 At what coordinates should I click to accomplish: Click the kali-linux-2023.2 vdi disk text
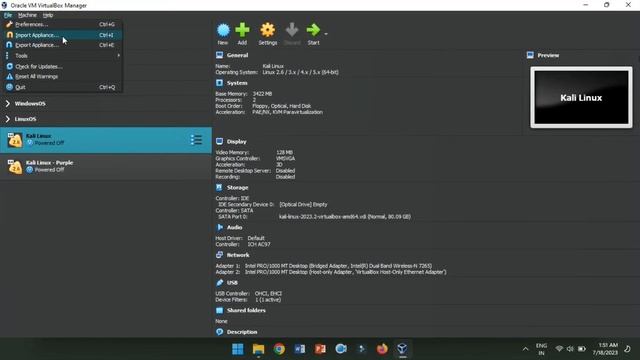coord(345,217)
